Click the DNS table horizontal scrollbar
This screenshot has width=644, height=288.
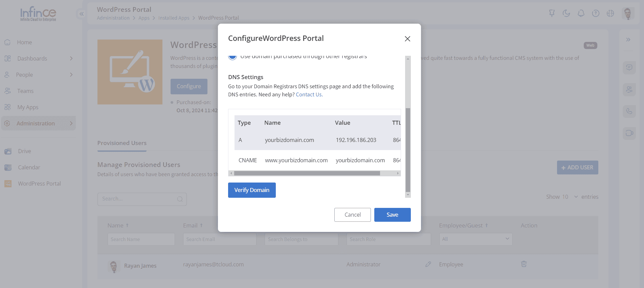307,173
